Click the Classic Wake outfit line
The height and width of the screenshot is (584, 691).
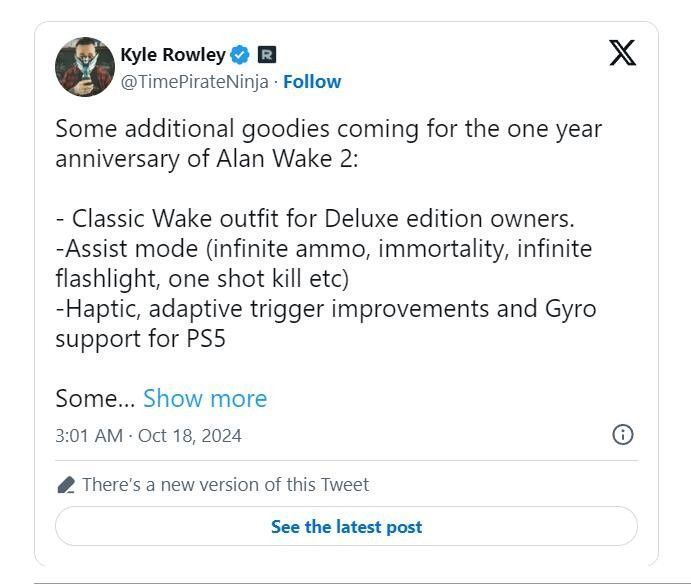pyautogui.click(x=315, y=218)
